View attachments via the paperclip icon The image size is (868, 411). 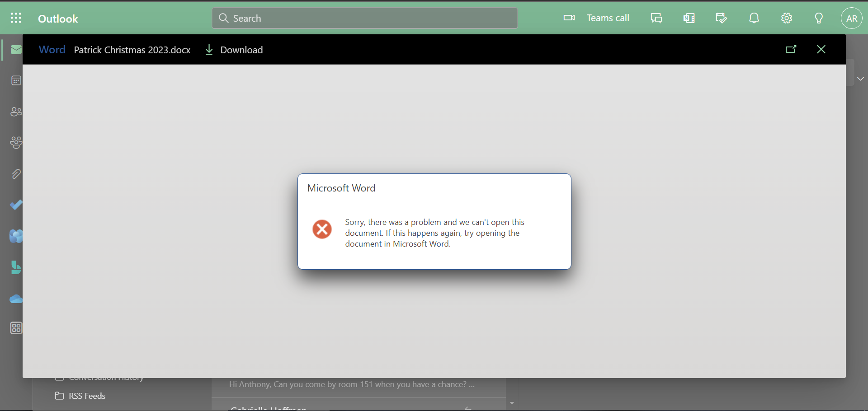point(16,174)
